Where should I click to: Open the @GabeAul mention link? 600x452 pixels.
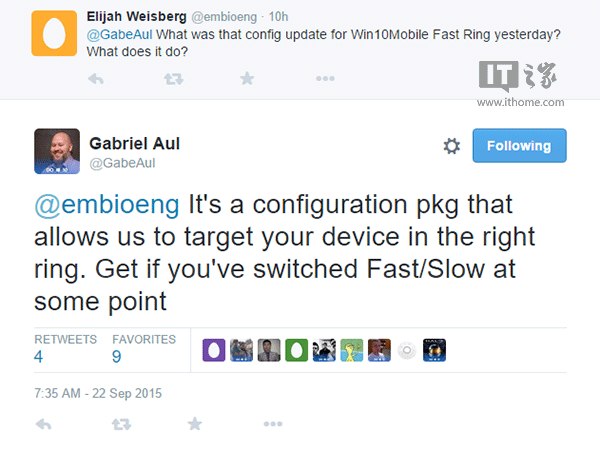pyautogui.click(x=125, y=33)
